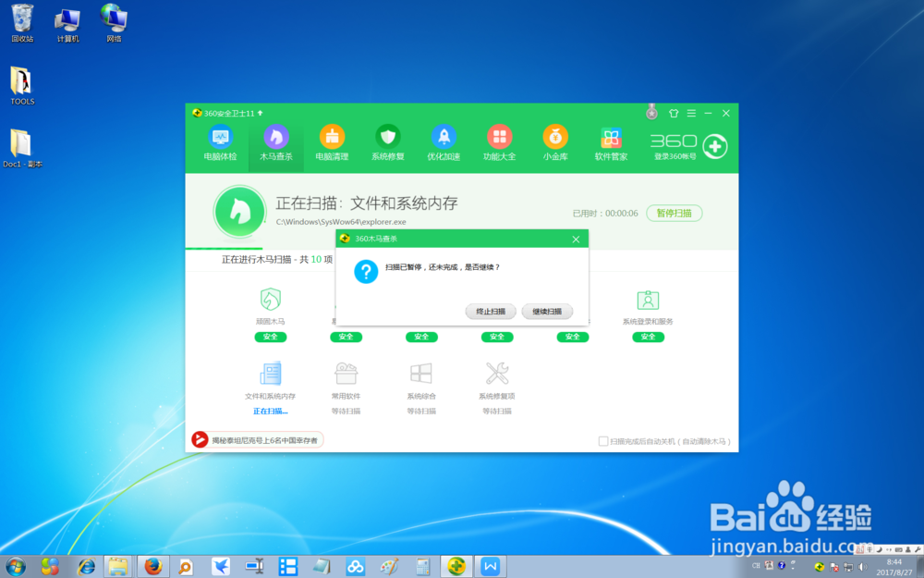Click the medal icon in title bar
The image size is (924, 578).
(651, 112)
